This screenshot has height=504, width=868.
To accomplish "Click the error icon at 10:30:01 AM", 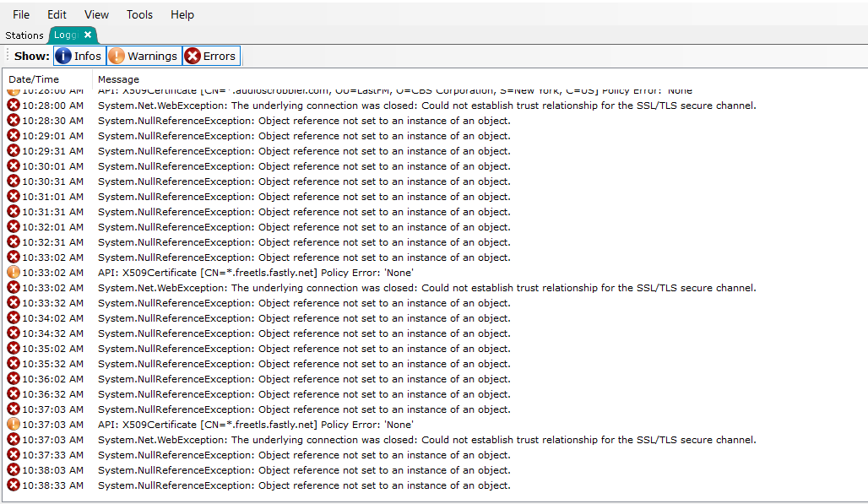I will (14, 166).
